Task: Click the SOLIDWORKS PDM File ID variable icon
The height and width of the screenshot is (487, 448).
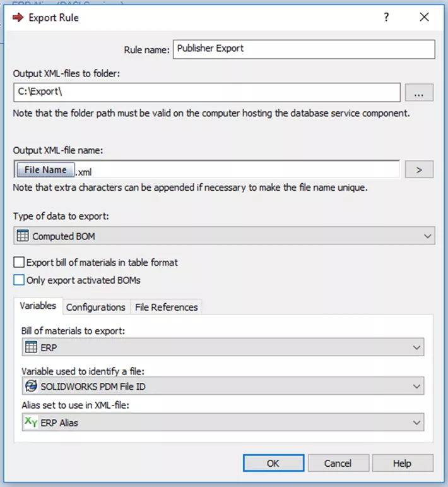Action: coord(31,386)
